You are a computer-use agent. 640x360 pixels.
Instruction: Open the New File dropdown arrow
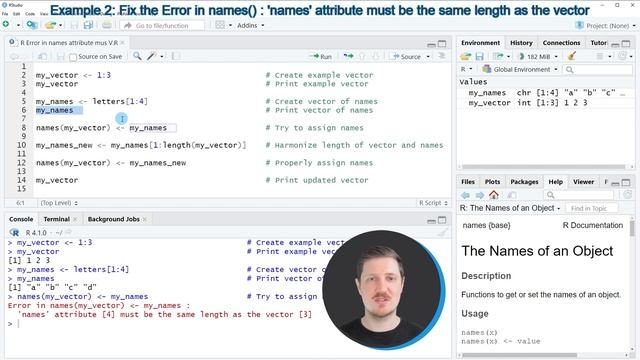pos(18,25)
